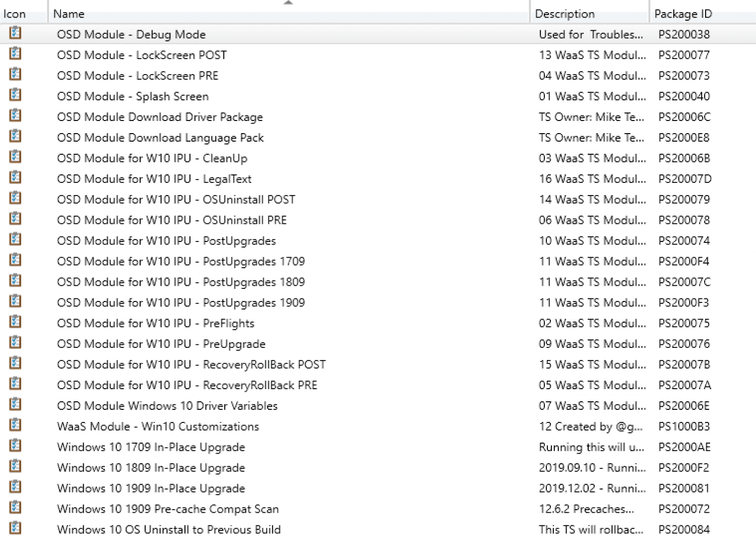The image size is (756, 551).
Task: Choose W10 IPU - RecoveryRollBack PRE item
Action: tap(187, 385)
